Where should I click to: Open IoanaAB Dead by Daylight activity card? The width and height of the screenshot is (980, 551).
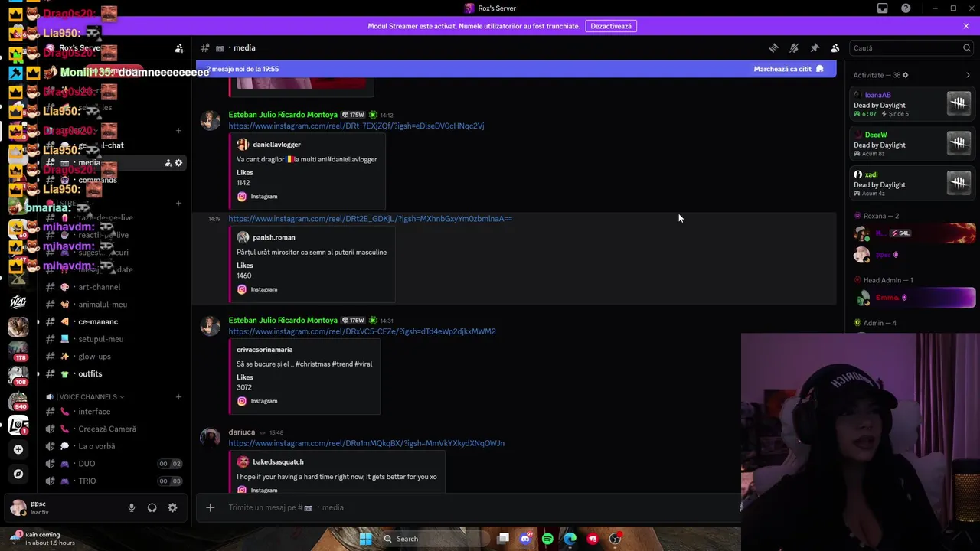914,104
